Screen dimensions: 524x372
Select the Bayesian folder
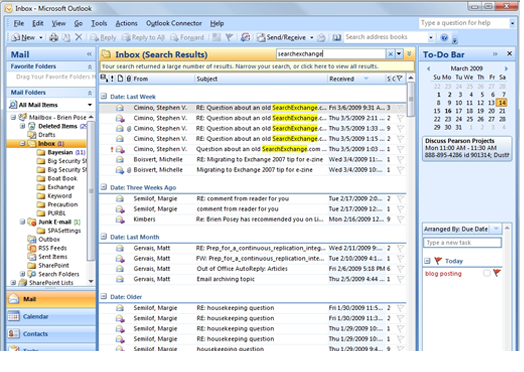coord(61,152)
